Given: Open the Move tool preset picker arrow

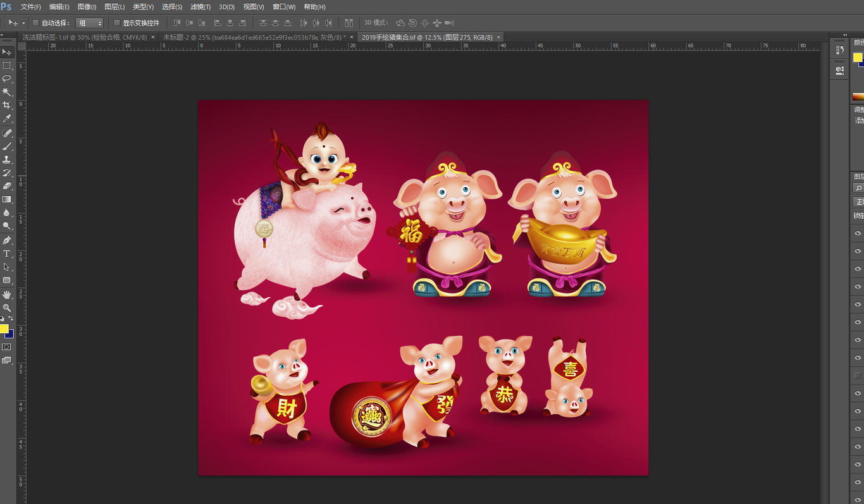Looking at the screenshot, I should 23,23.
